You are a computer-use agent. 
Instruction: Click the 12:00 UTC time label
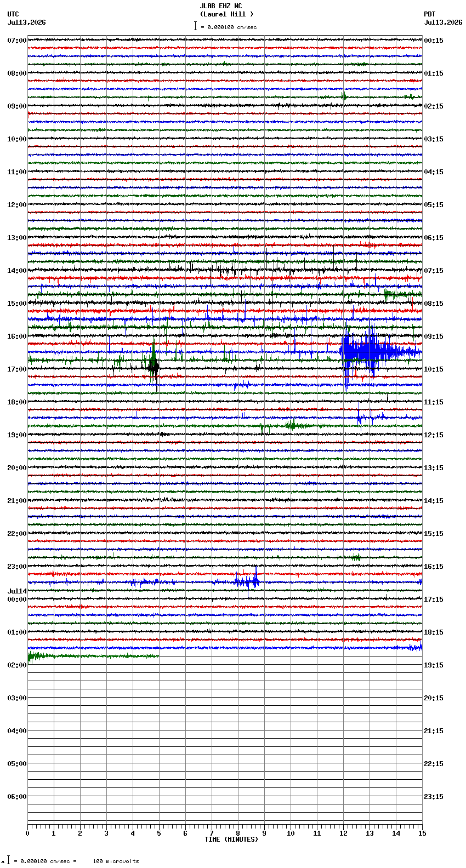click(x=17, y=205)
